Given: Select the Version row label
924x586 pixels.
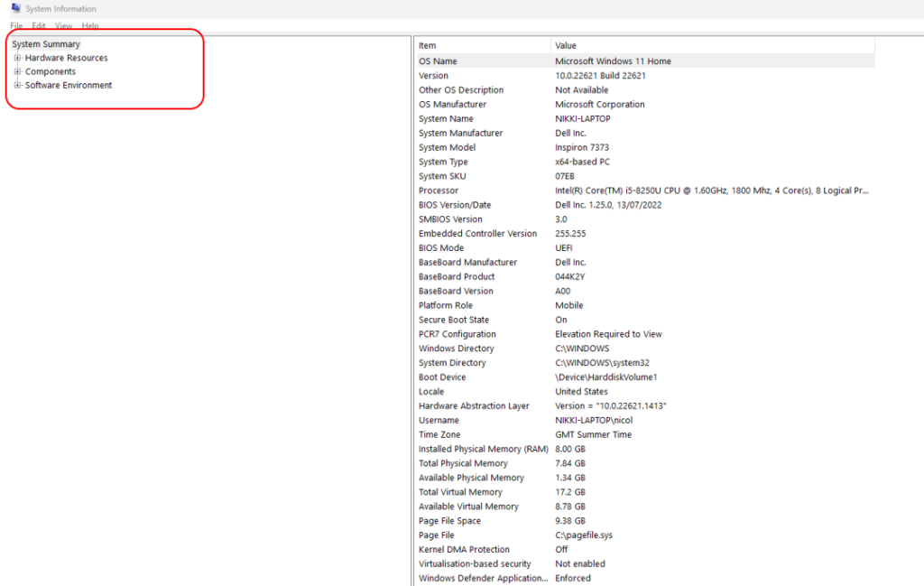Looking at the screenshot, I should (433, 76).
